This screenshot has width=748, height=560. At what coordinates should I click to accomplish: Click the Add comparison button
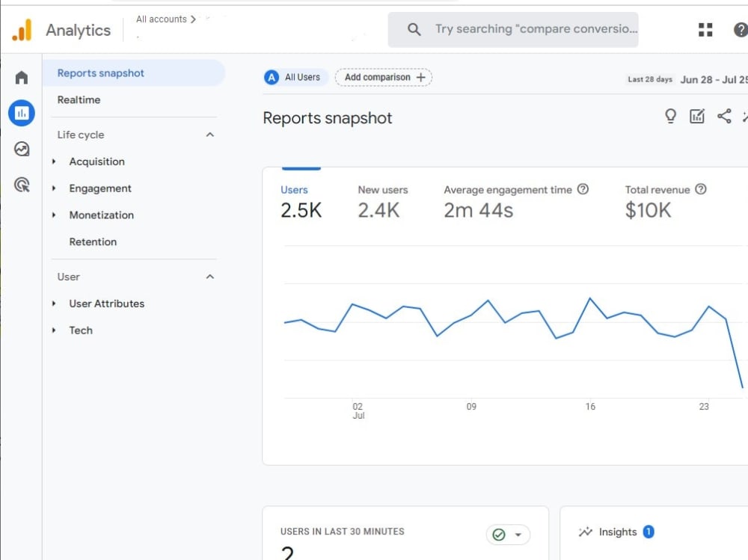pyautogui.click(x=384, y=77)
